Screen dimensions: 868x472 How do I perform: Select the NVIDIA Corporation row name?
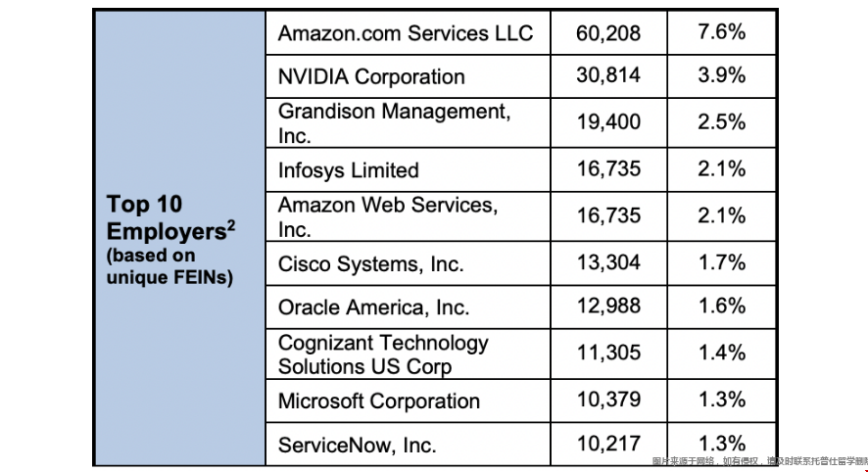[x=371, y=76]
